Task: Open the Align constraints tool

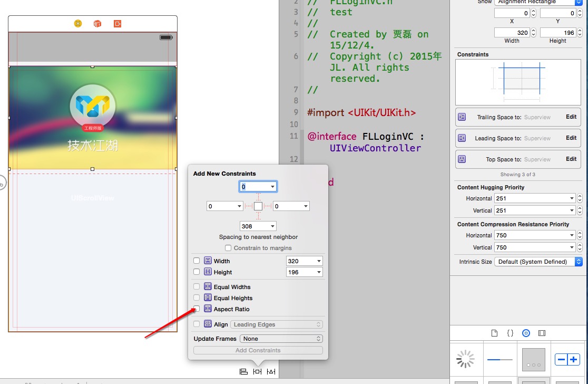Action: coord(244,372)
